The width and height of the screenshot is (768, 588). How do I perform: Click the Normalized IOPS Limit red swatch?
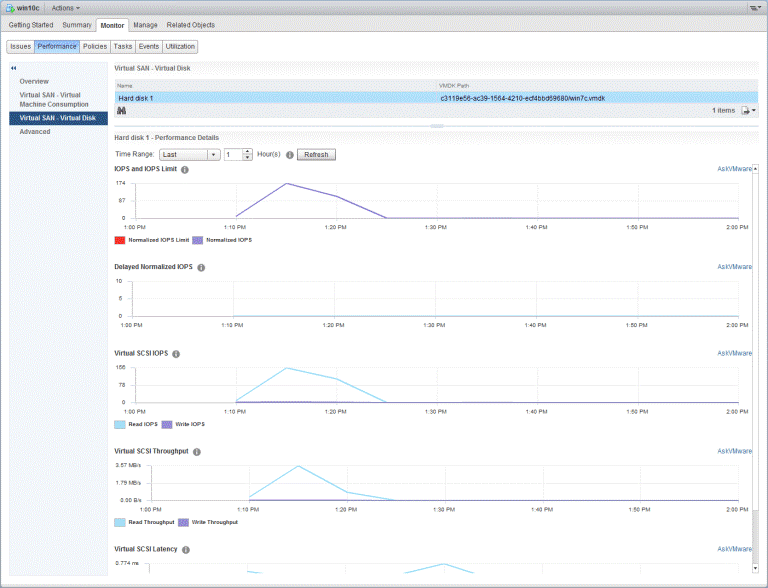120,240
